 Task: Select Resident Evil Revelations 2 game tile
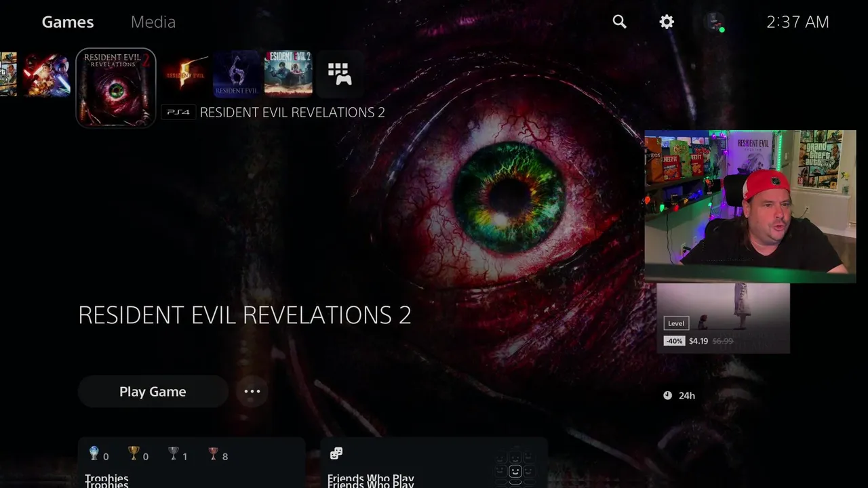coord(116,87)
